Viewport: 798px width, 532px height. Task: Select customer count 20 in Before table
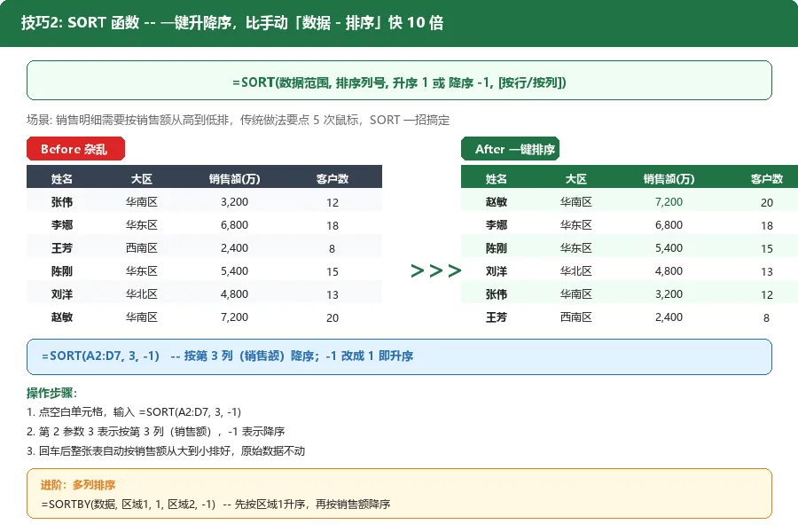tap(332, 317)
